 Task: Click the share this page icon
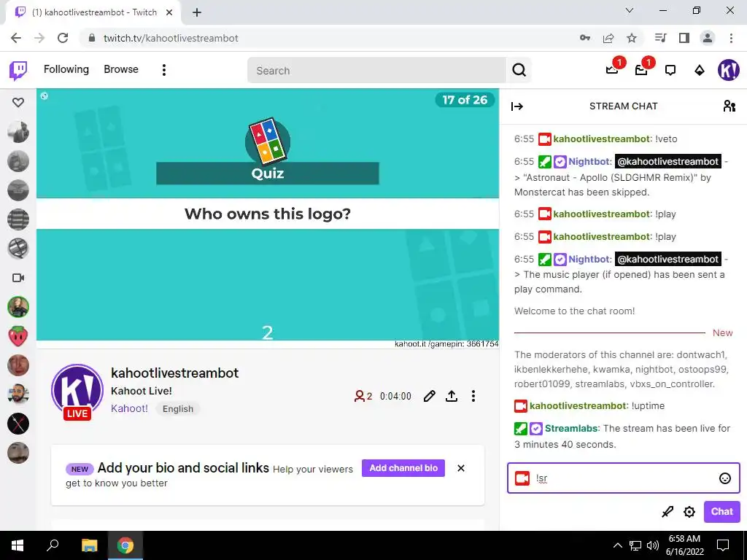tap(608, 38)
